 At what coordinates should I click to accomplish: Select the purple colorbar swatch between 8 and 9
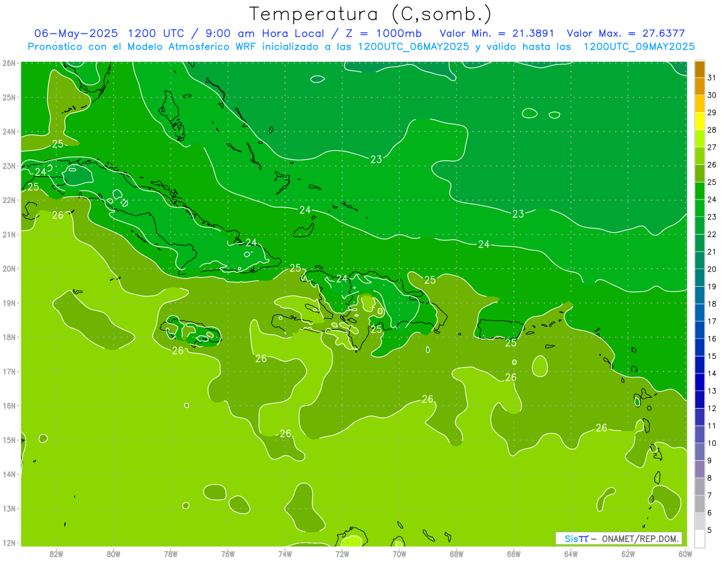click(699, 469)
